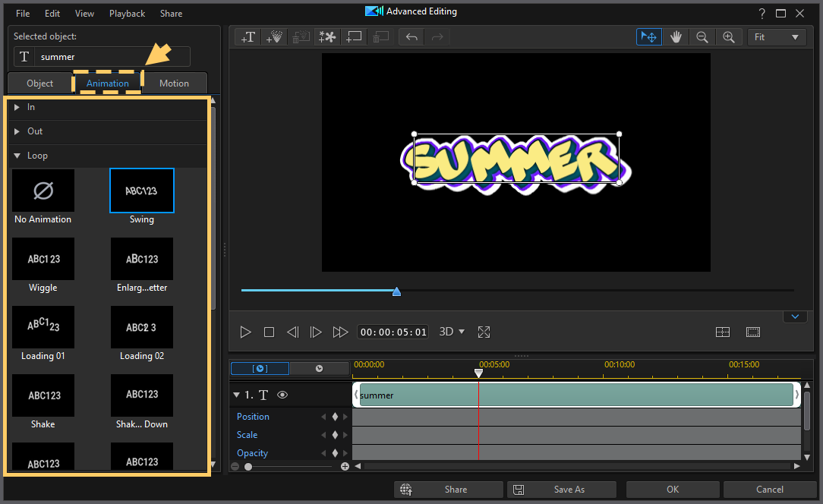Open the insert effect (snowflake) tool

pos(327,36)
